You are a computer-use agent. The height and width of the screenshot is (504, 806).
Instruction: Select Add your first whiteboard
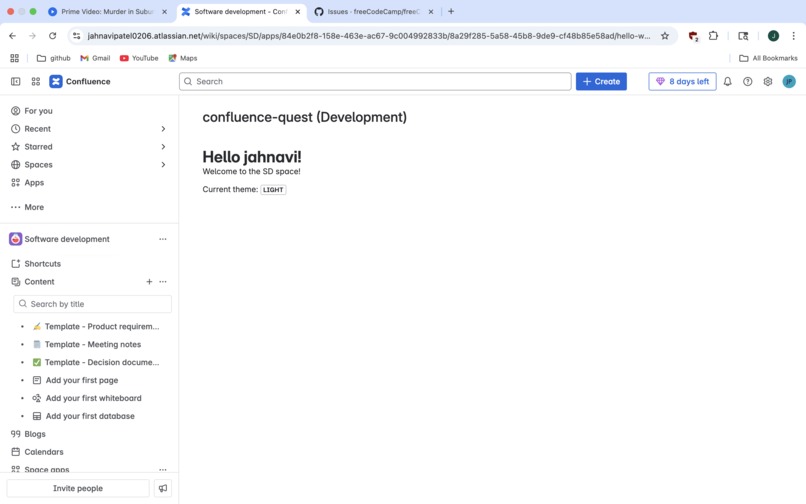(87, 398)
